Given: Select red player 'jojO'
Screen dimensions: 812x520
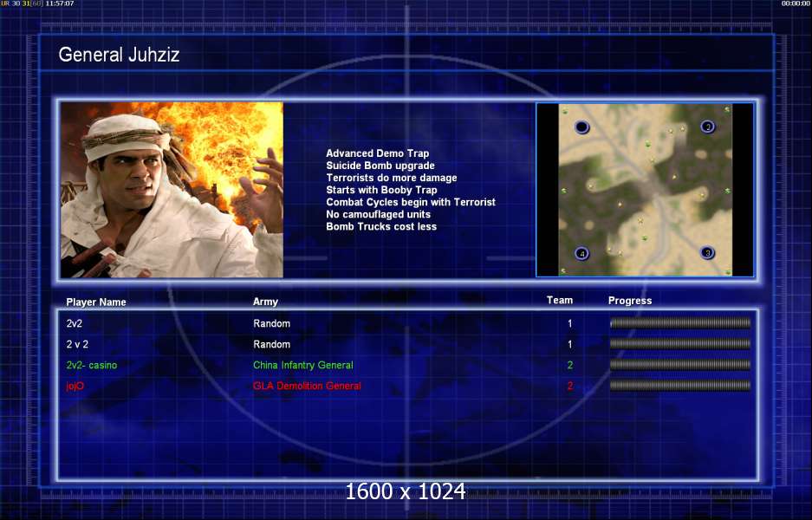Looking at the screenshot, I should [75, 386].
